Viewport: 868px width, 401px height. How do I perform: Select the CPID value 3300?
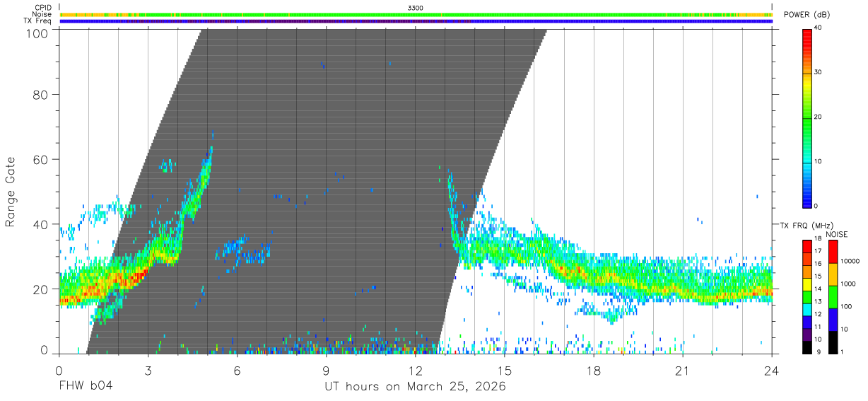click(x=416, y=8)
